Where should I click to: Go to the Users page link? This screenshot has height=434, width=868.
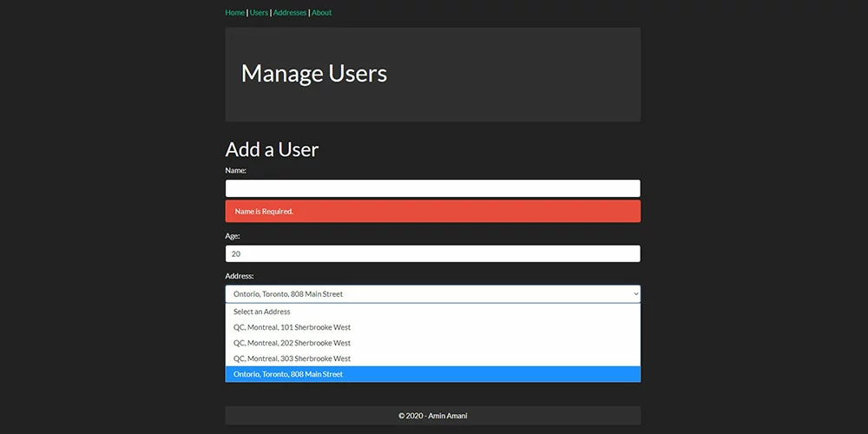(259, 13)
